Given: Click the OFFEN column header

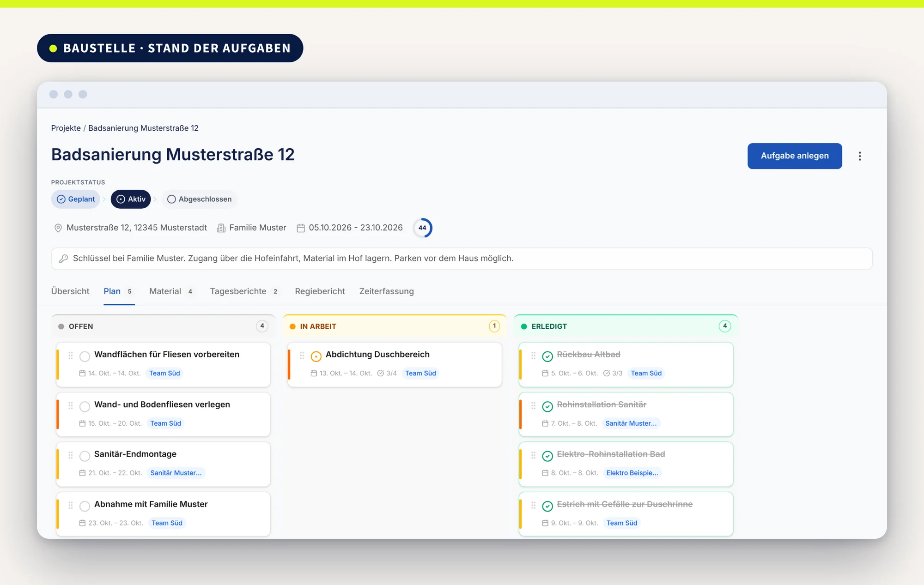Looking at the screenshot, I should pos(163,326).
